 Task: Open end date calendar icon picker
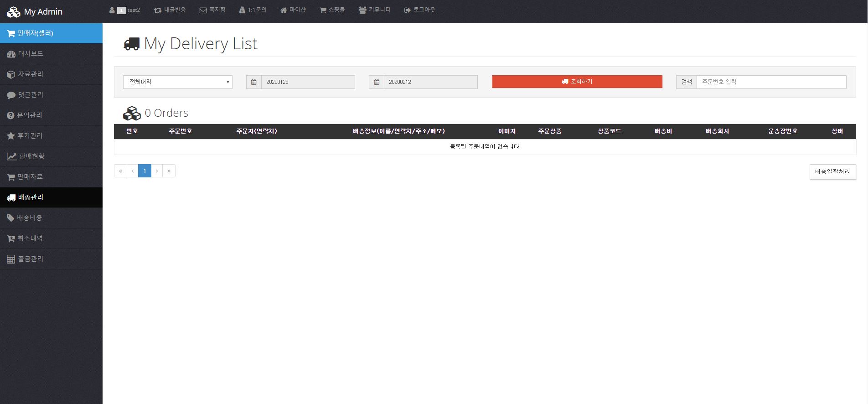[377, 82]
